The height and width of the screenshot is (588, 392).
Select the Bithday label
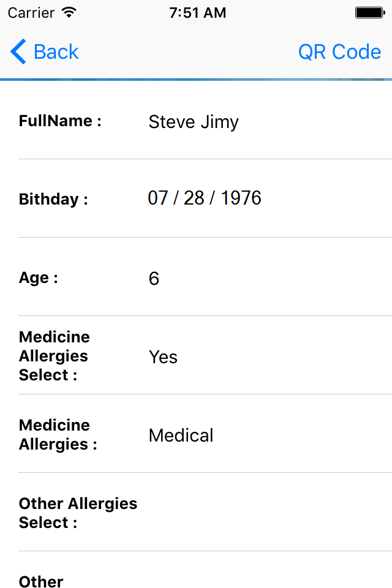53,199
